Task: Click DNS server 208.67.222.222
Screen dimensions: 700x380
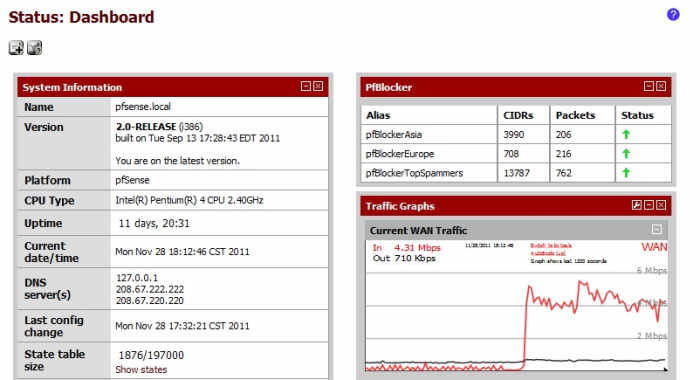Action: coord(150,289)
